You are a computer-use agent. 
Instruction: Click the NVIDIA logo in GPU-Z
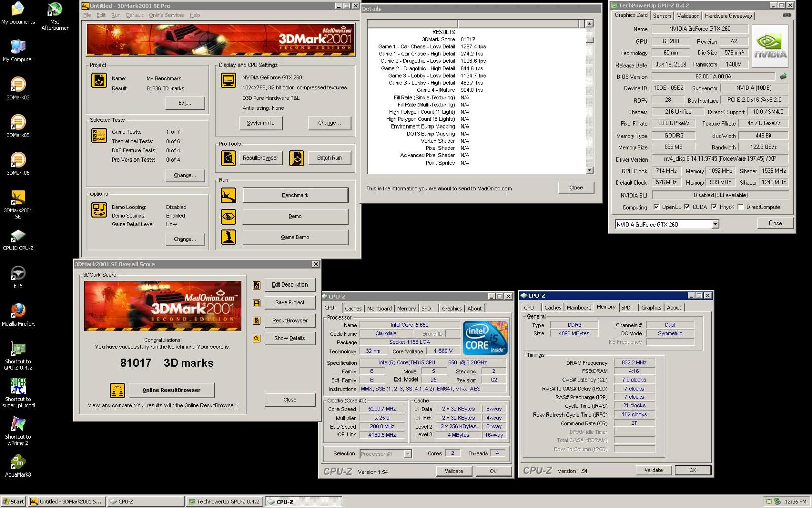(x=770, y=47)
